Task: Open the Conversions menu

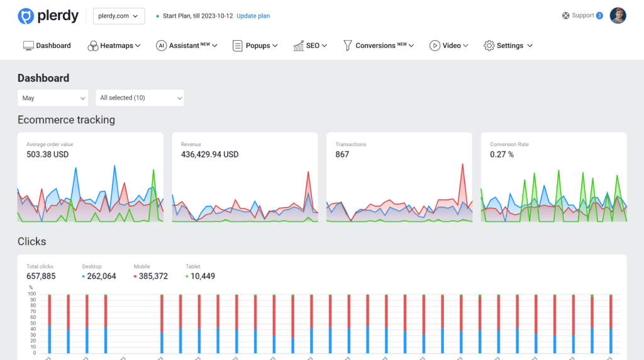Action: coord(380,46)
